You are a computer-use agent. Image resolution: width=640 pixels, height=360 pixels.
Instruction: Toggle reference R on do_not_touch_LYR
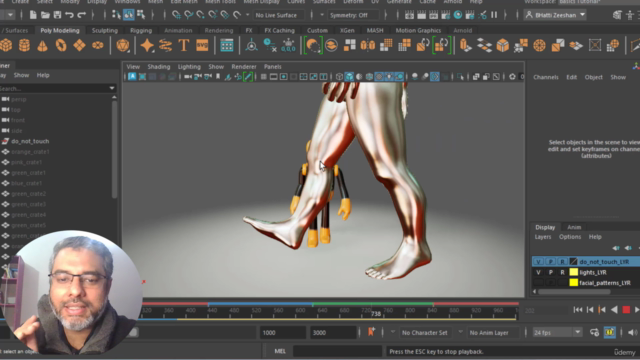click(x=562, y=262)
